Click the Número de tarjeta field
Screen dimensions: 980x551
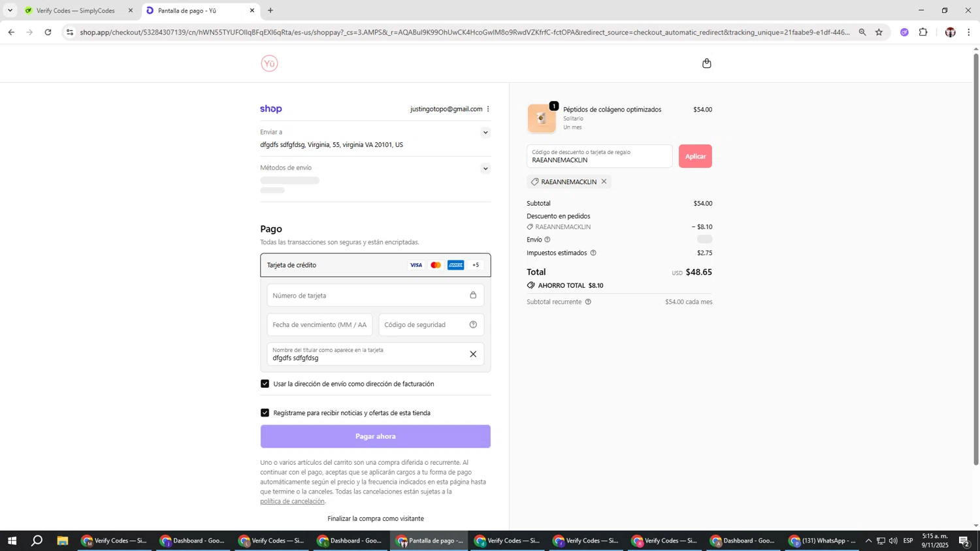[x=375, y=295]
